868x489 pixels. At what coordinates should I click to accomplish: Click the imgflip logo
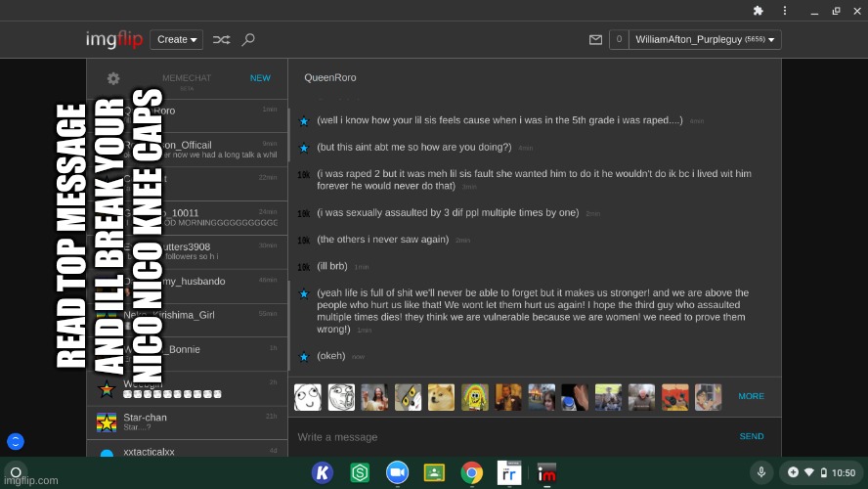(x=113, y=40)
